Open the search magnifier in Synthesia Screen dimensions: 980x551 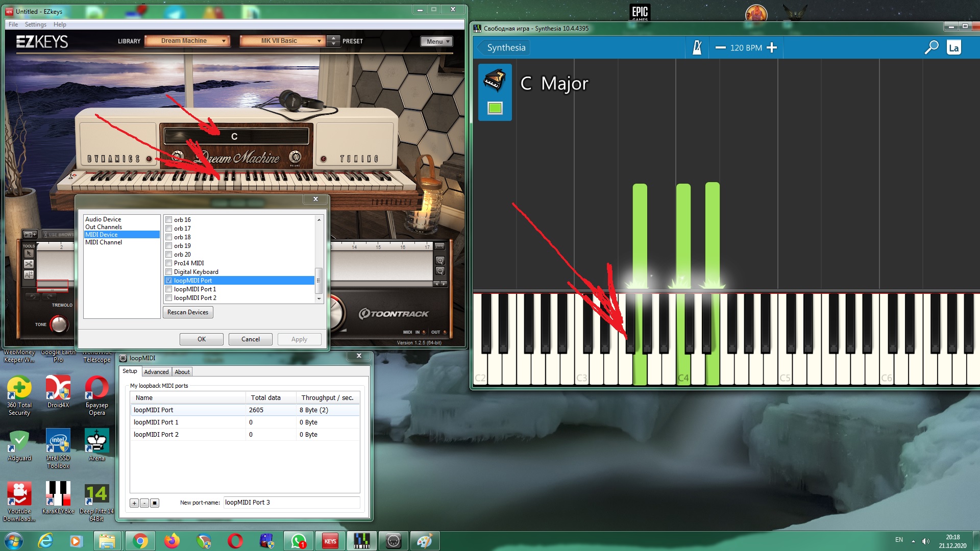click(932, 47)
